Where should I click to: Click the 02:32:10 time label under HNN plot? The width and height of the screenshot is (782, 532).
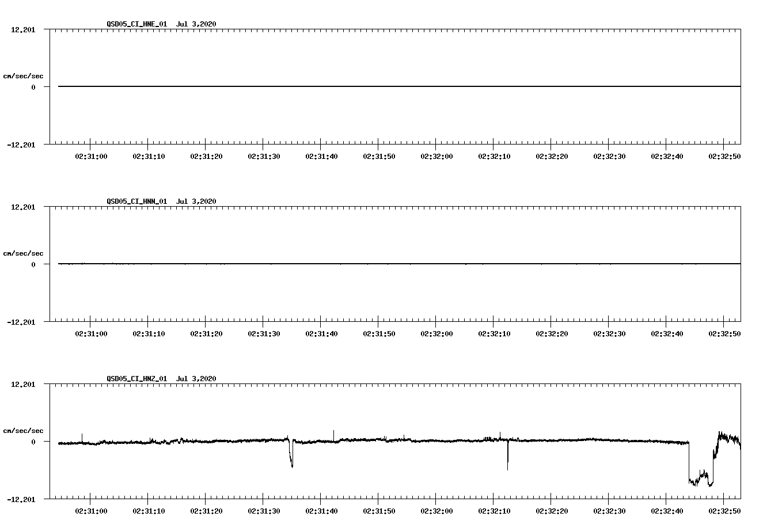pyautogui.click(x=494, y=333)
